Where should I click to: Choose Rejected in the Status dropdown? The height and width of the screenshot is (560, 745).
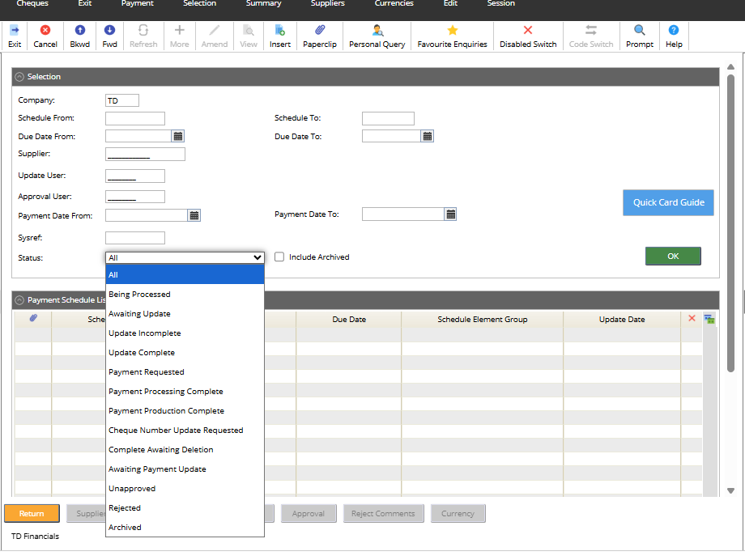pos(125,508)
